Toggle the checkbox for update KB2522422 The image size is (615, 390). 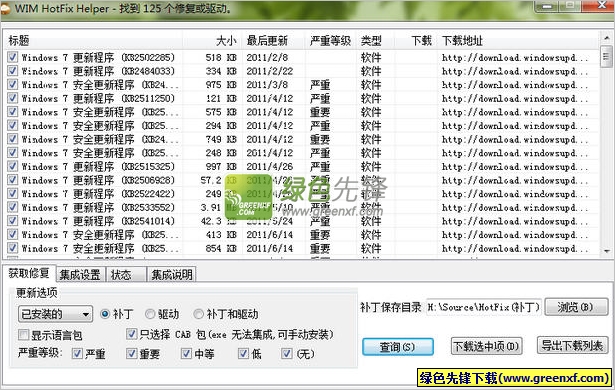coord(13,193)
